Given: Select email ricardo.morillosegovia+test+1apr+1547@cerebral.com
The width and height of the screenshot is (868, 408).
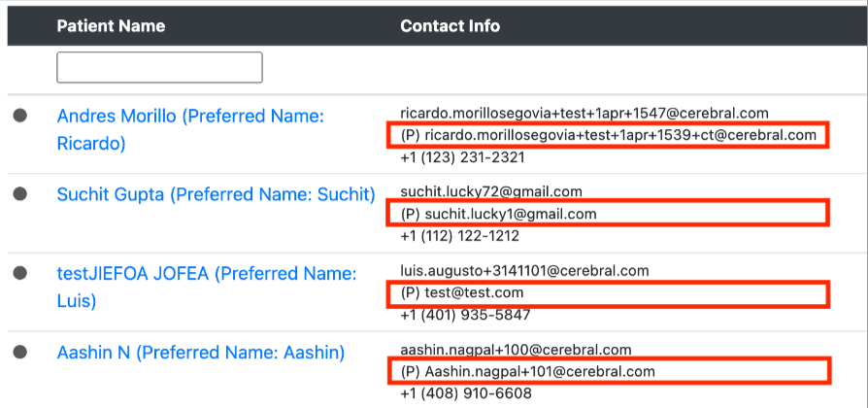Looking at the screenshot, I should pos(584,113).
